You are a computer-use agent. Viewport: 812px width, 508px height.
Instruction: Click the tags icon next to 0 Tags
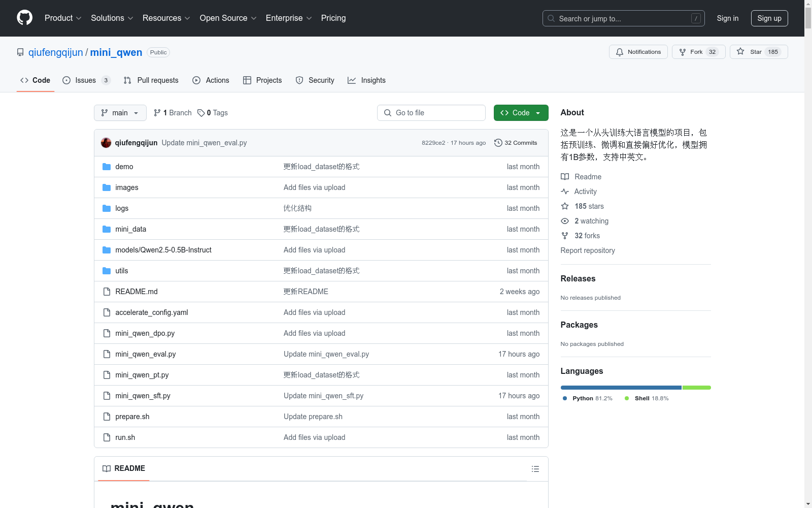[201, 113]
